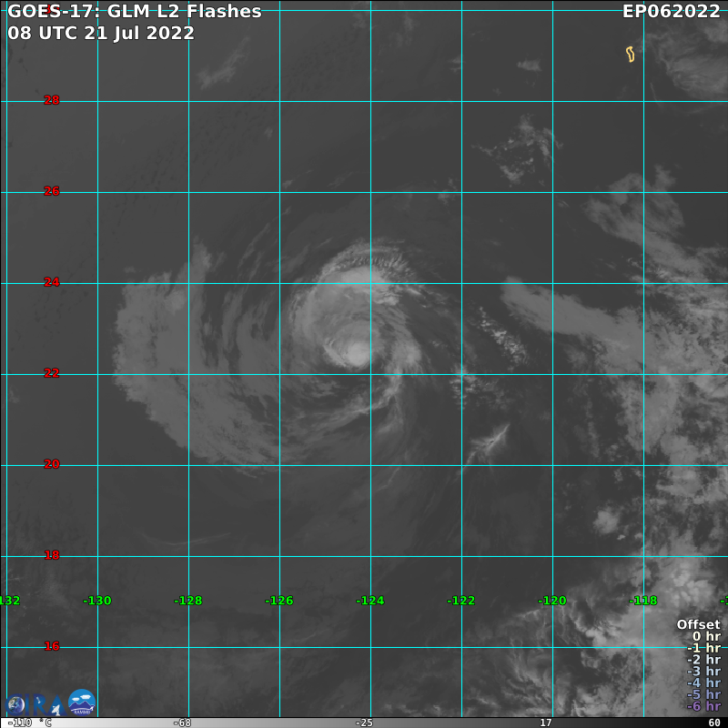The image size is (728, 728).
Task: Click the RAMMB cloud logo
Action: [82, 702]
